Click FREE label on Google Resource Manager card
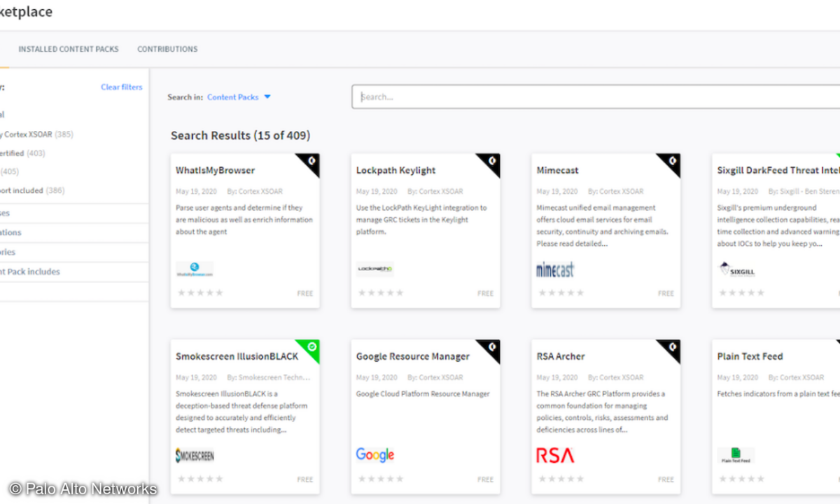The image size is (840, 504). (x=486, y=479)
